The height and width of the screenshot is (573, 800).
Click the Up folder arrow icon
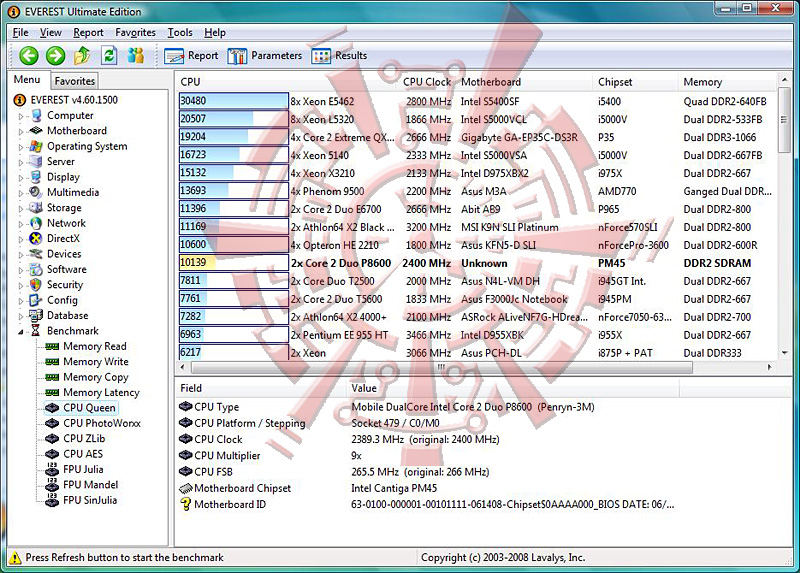(x=82, y=56)
